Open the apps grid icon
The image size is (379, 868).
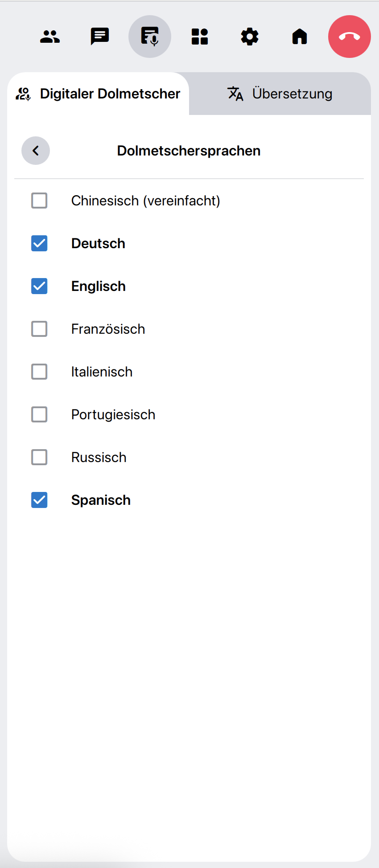click(x=200, y=37)
